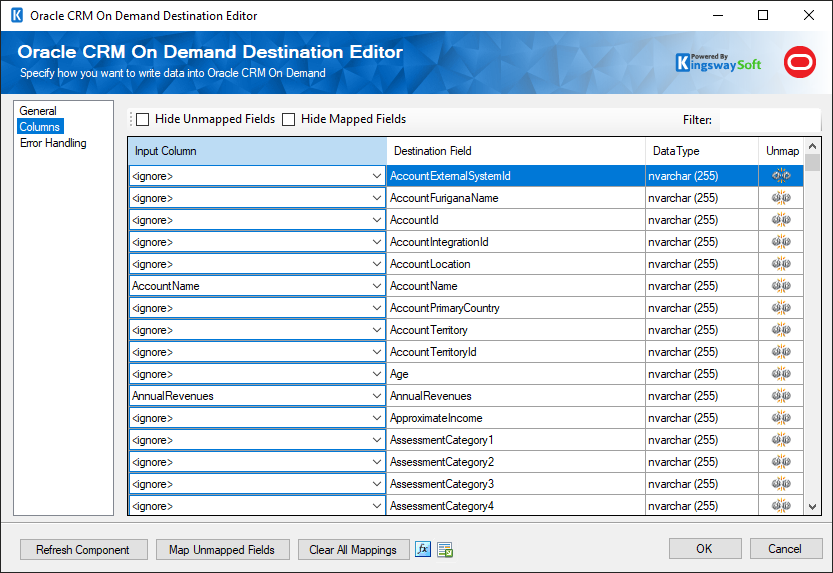
Task: Check Hide Mapped Fields
Action: 288,119
